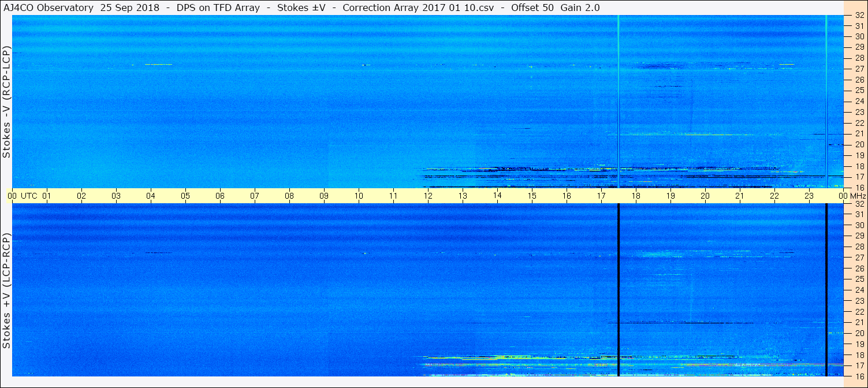
Task: Select the 30 MHz label of Stokes -V panel
Action: (x=859, y=36)
